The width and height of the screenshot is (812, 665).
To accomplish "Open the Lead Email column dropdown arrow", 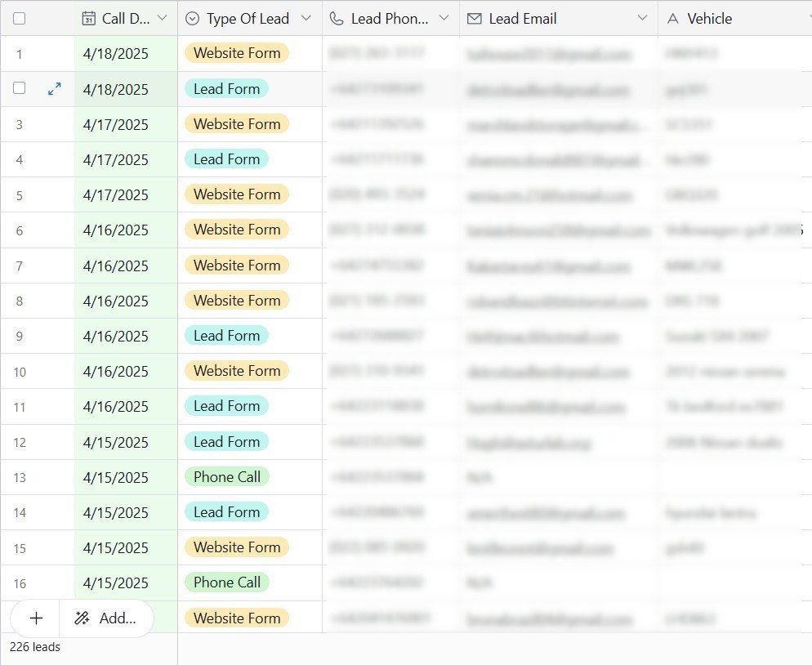I will click(x=642, y=18).
